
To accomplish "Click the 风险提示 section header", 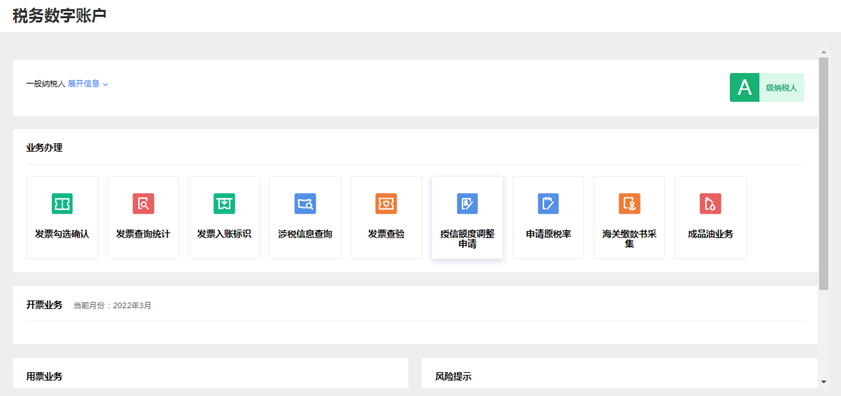I will (453, 377).
